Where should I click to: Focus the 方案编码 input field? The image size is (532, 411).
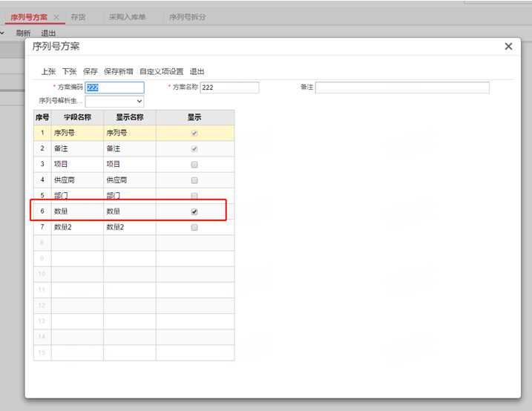tap(115, 88)
